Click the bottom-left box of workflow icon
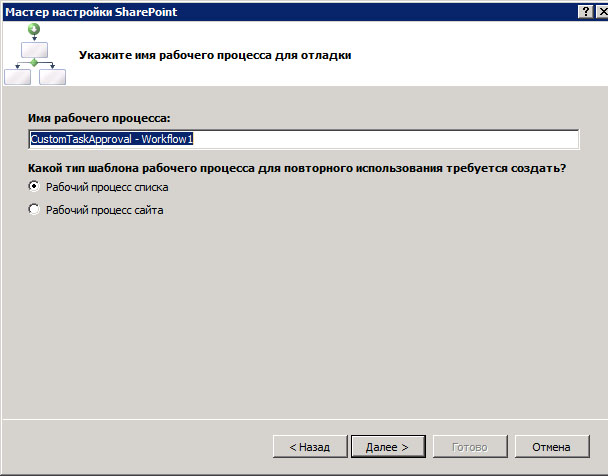Viewport: 608px width, 476px height. click(17, 77)
